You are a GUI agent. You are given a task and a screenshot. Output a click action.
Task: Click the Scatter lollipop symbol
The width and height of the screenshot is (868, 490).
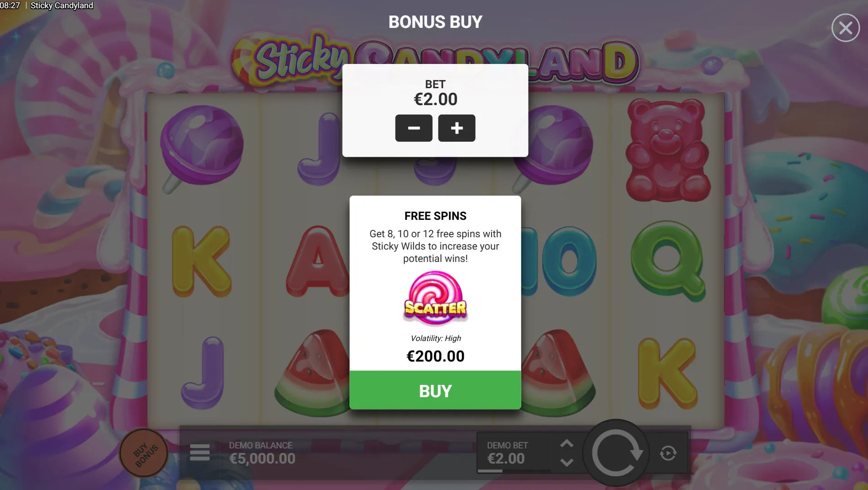(435, 298)
